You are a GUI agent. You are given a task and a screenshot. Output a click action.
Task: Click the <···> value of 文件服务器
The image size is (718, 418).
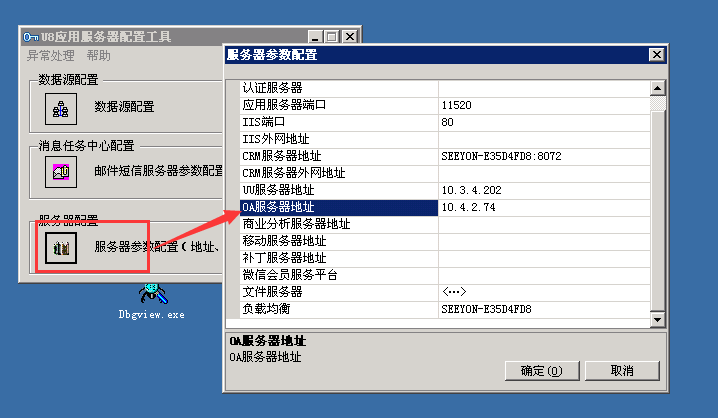(544, 292)
